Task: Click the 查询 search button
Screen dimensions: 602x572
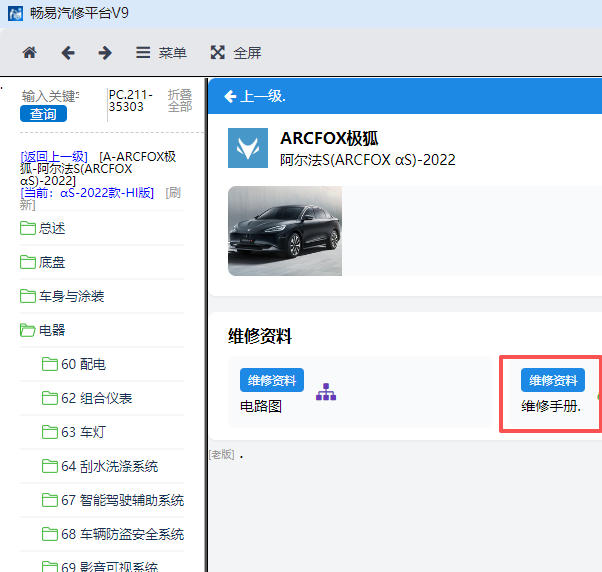Action: point(43,114)
